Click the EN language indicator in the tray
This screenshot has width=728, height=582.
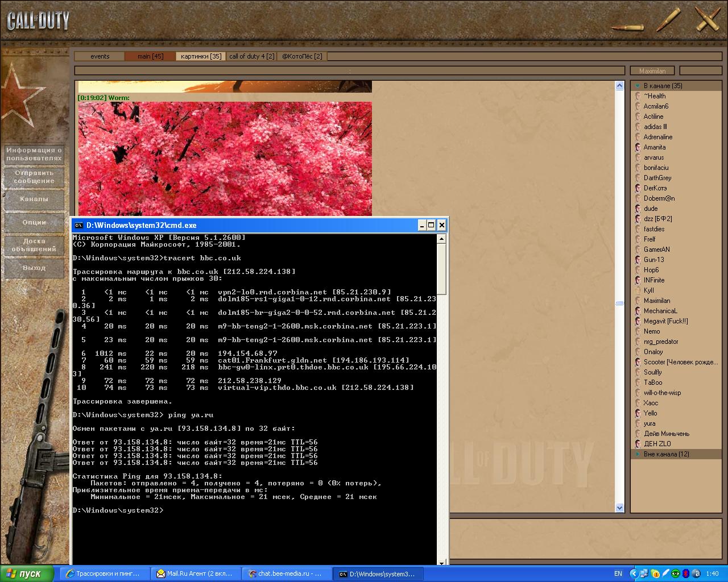click(x=618, y=574)
